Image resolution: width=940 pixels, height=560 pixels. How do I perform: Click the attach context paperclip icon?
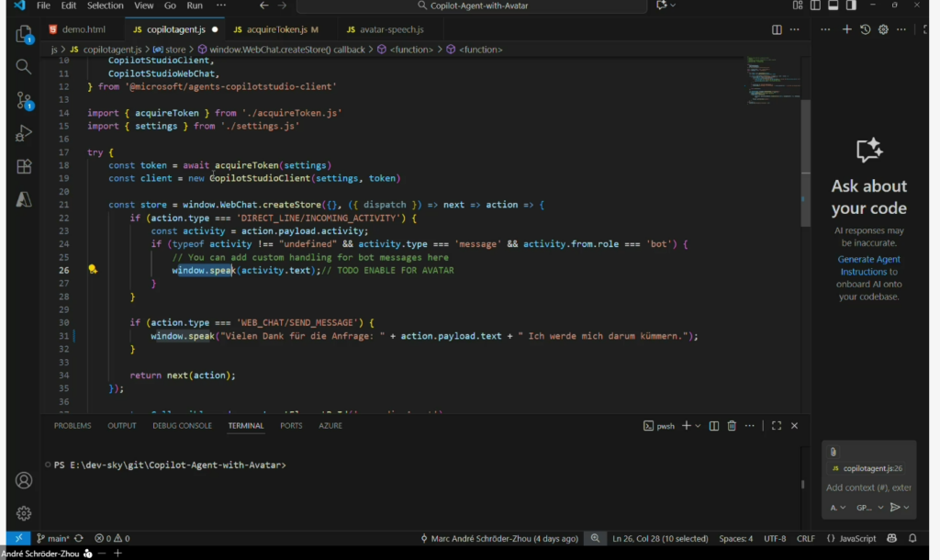coord(833,452)
